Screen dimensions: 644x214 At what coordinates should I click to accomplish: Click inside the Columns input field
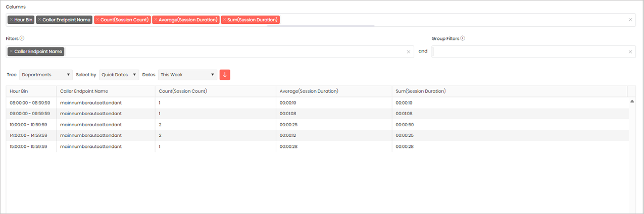click(321, 20)
